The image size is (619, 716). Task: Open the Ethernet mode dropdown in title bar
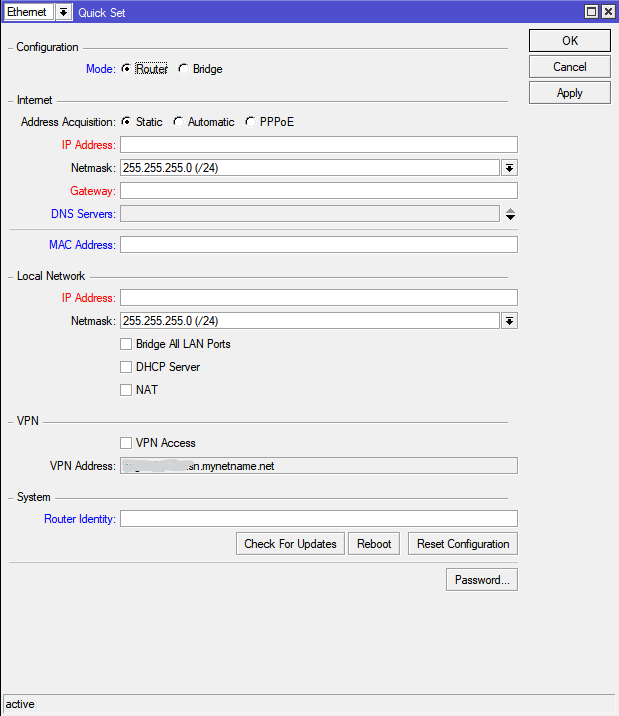[63, 12]
